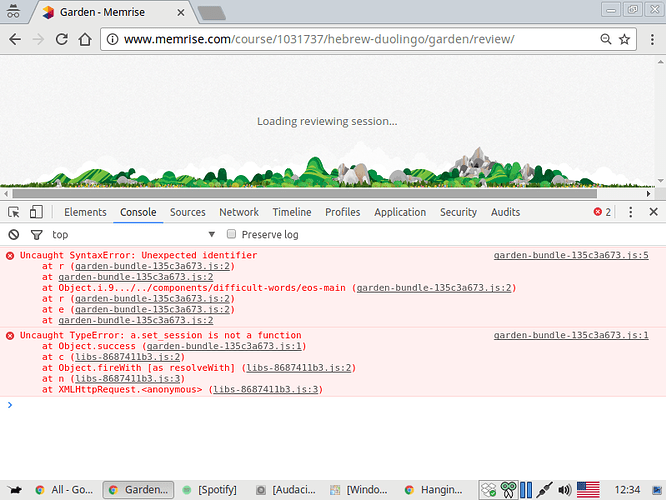Go to the Profiles tab
Screen dimensions: 666x500
pyautogui.click(x=343, y=212)
